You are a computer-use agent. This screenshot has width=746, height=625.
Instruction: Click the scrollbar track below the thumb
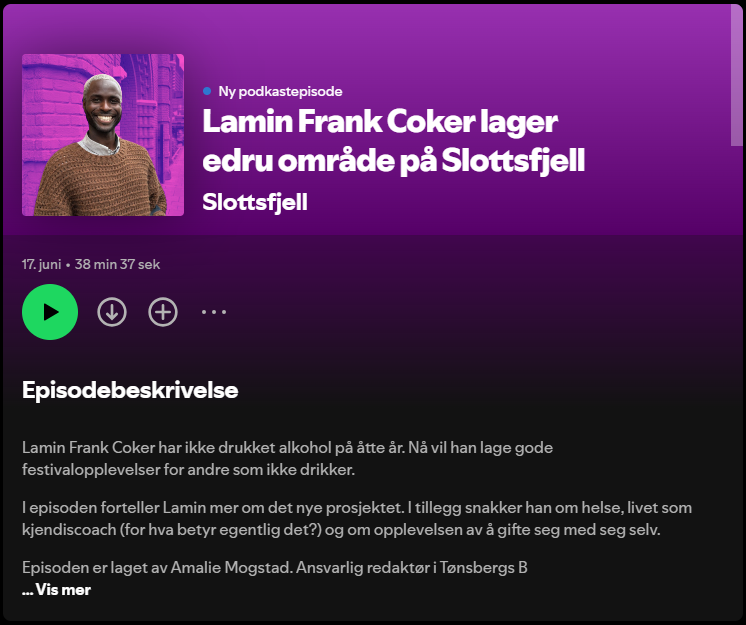pyautogui.click(x=736, y=381)
